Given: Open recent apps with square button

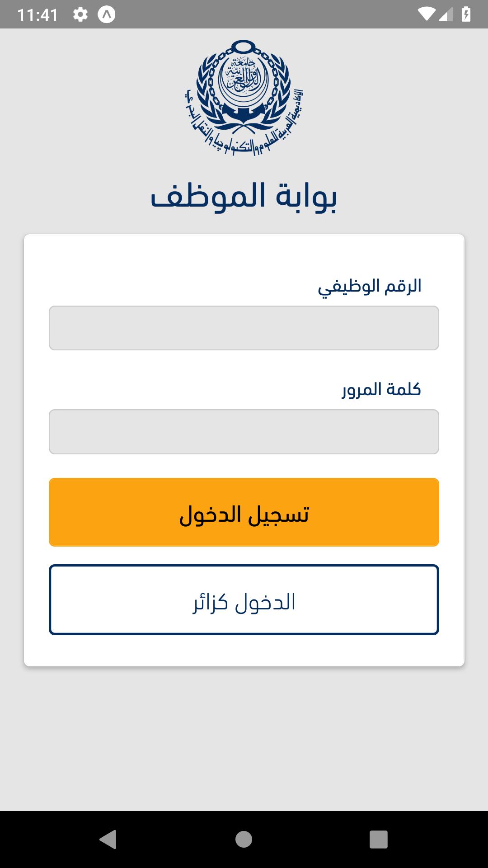Looking at the screenshot, I should click(379, 840).
